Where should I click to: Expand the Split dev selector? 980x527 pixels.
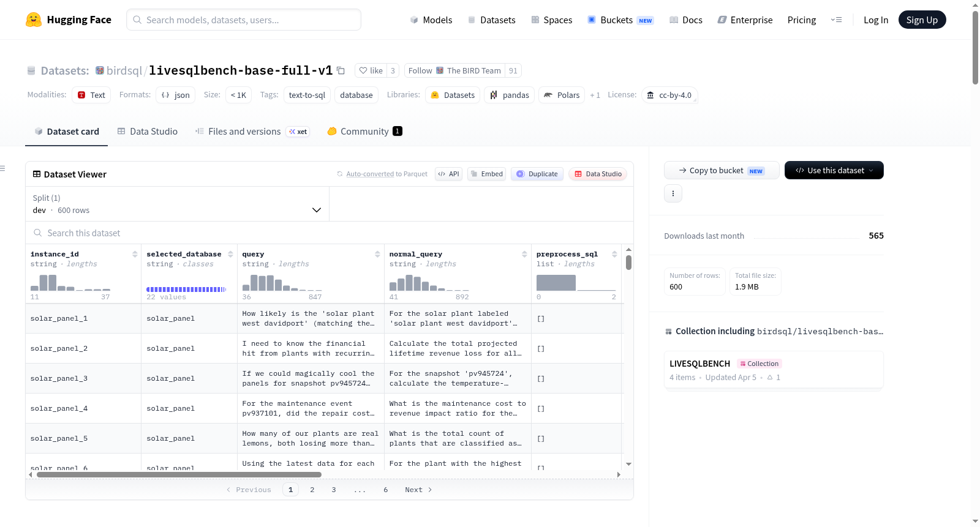pyautogui.click(x=177, y=204)
